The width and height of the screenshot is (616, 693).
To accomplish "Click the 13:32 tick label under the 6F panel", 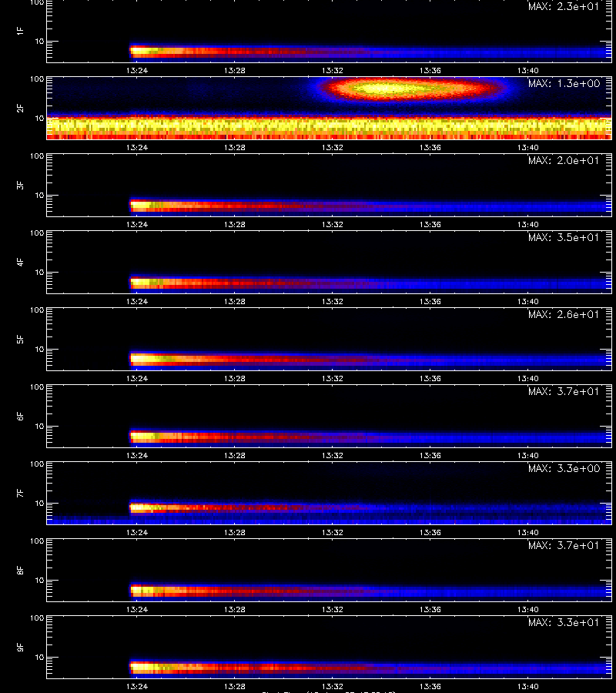I will point(333,455).
